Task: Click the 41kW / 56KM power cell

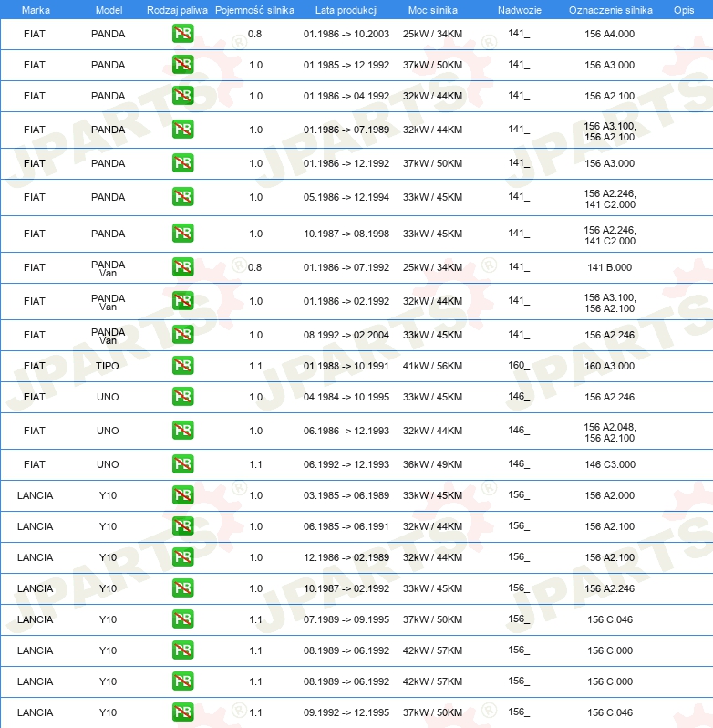Action: [x=432, y=366]
